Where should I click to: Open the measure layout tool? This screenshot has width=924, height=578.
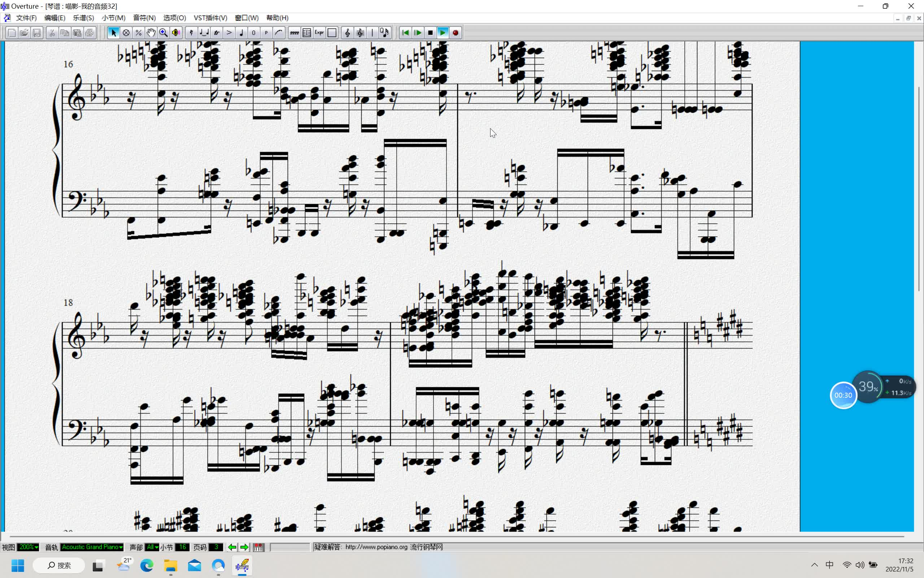click(307, 33)
